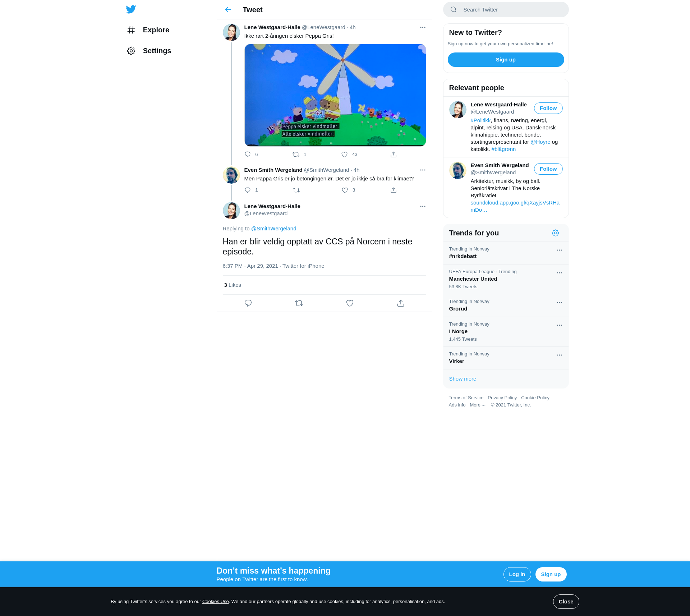The height and width of the screenshot is (616, 690).
Task: Click the tweet timestamp 6:37 PM · Apr 29, 2021
Action: click(x=250, y=266)
